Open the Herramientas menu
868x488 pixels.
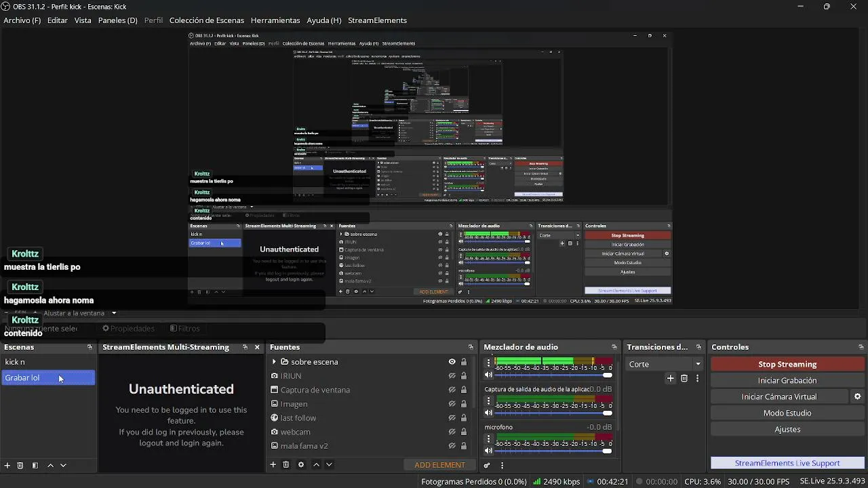275,20
